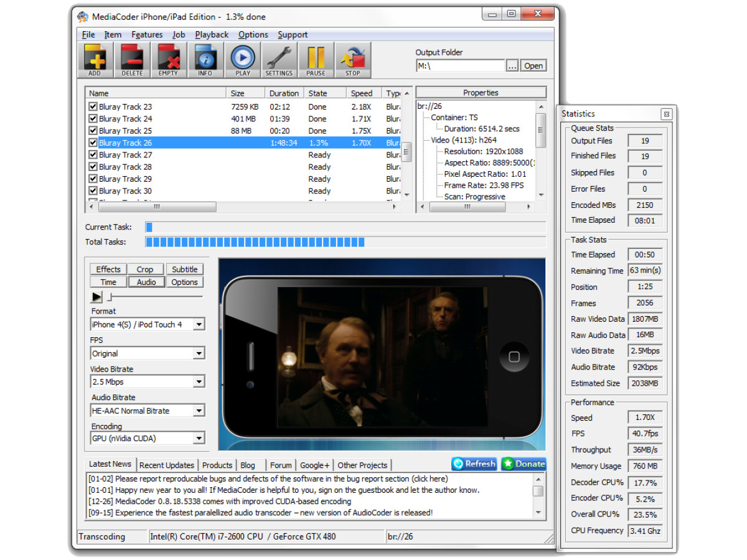Click the ADD toolbar icon
The image size is (747, 560).
(95, 60)
